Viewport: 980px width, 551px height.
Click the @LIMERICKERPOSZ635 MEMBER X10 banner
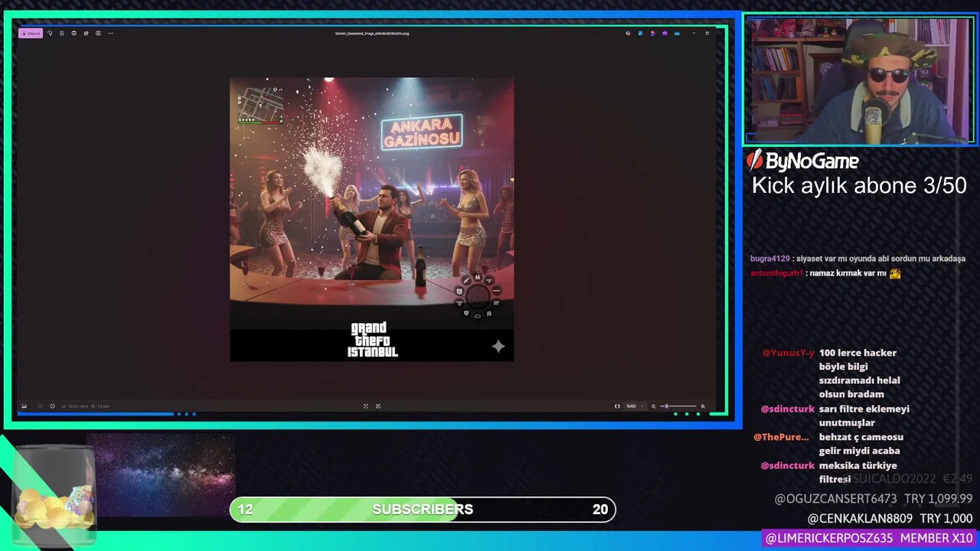[870, 539]
